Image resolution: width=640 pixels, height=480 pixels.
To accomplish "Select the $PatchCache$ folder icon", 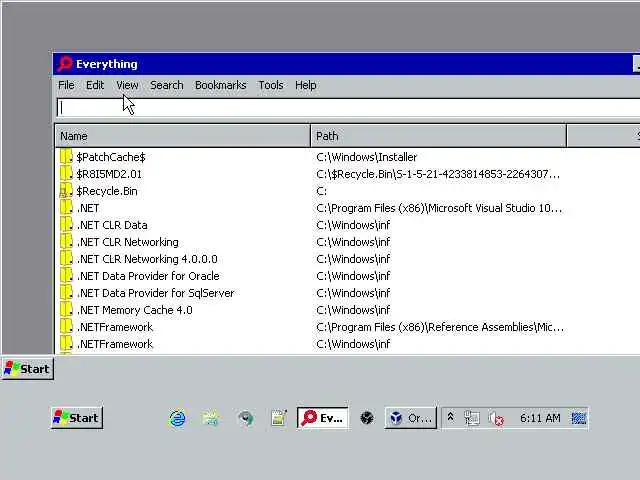I will pyautogui.click(x=66, y=157).
